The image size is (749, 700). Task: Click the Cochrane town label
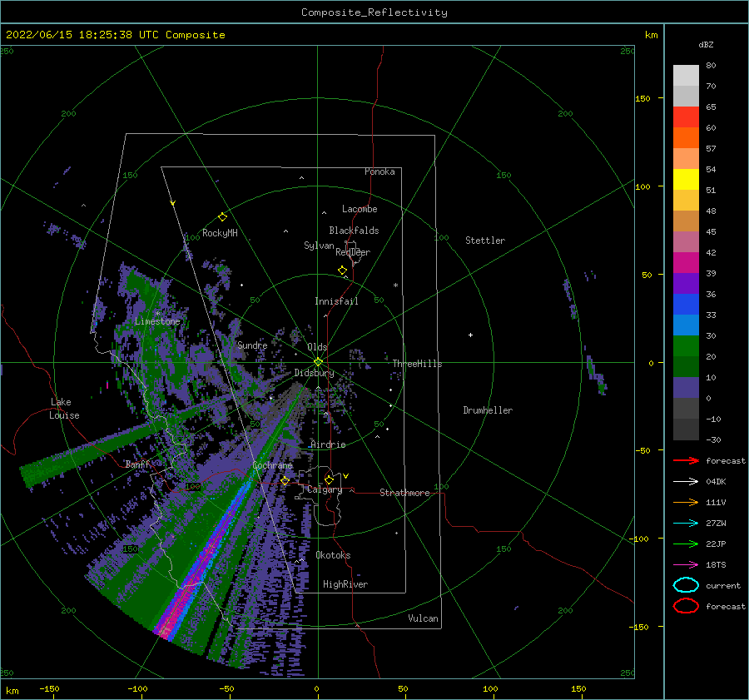coord(272,465)
